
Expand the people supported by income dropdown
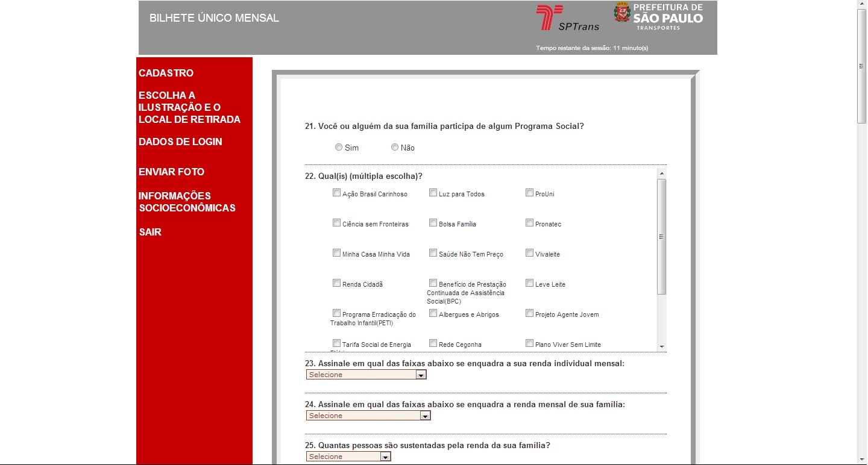(x=348, y=457)
